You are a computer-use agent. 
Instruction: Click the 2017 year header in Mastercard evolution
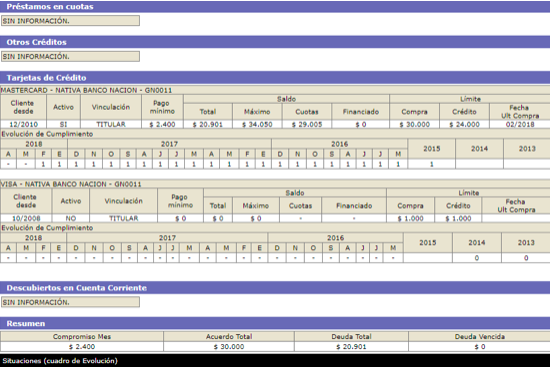[x=169, y=144]
